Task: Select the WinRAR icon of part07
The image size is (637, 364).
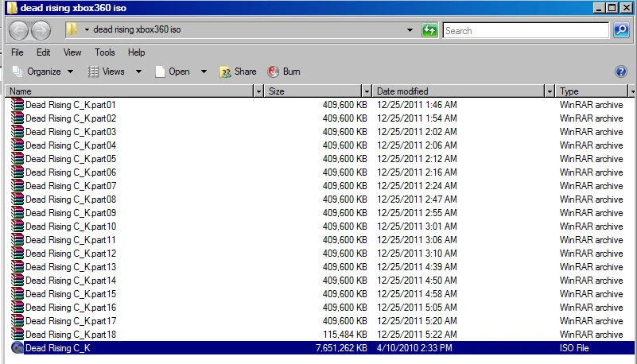Action: [17, 186]
